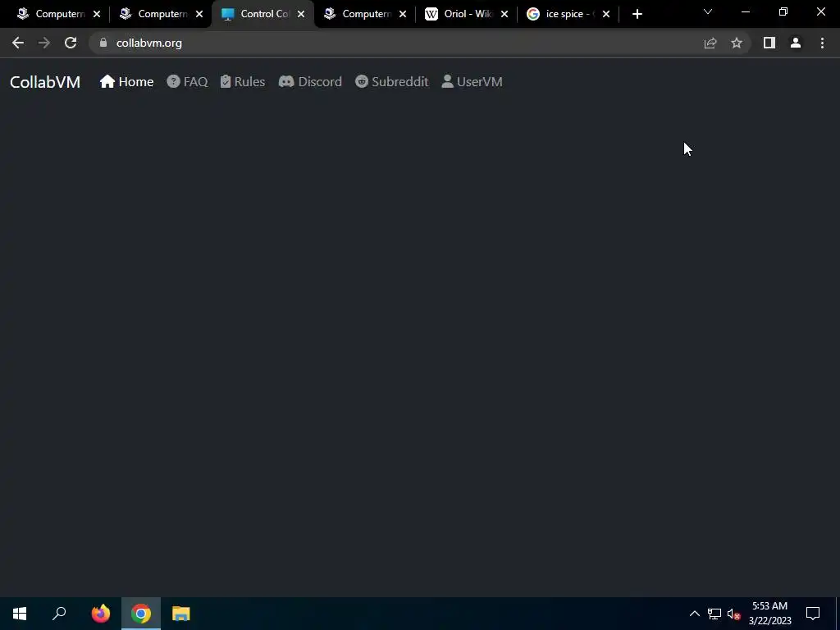This screenshot has width=840, height=630.
Task: Restore down the Chrome window
Action: tap(783, 11)
